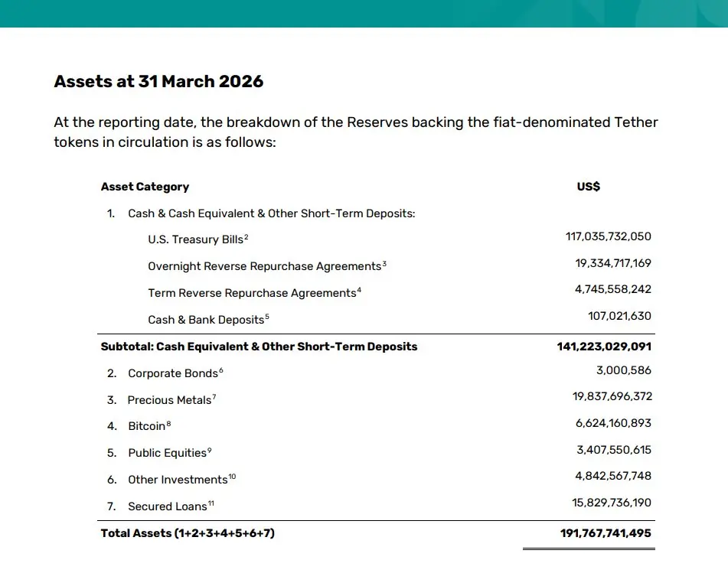Select the value 19,837,696,372
This screenshot has width=728, height=573.
coord(612,396)
